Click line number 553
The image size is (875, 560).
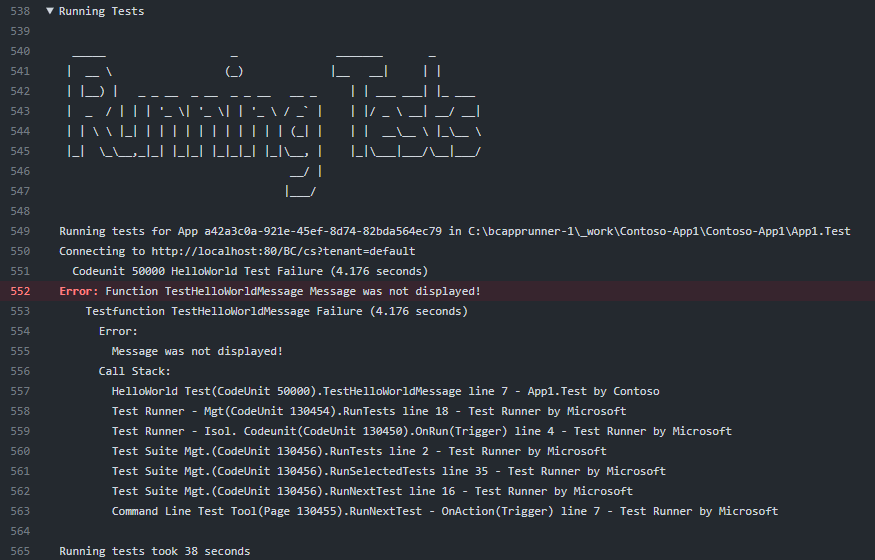[x=20, y=311]
